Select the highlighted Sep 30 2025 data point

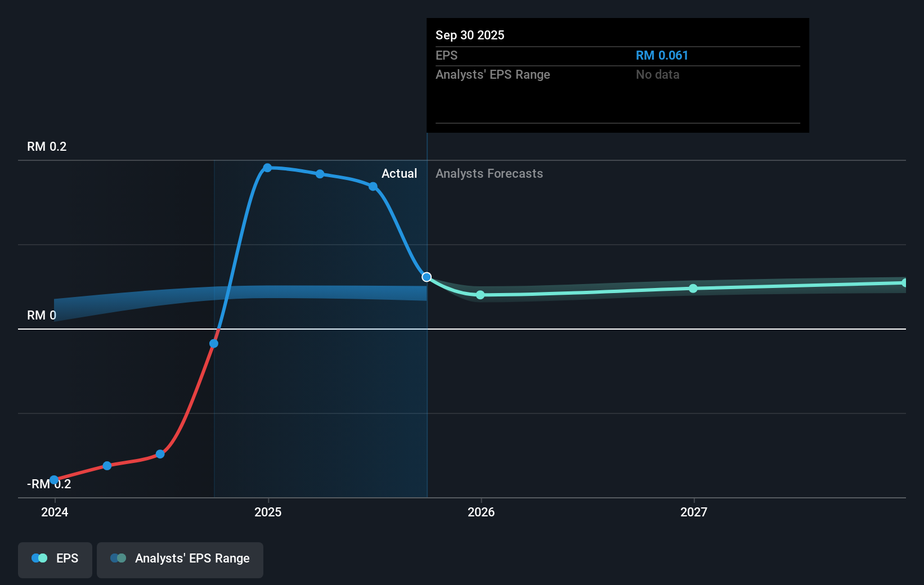[427, 277]
